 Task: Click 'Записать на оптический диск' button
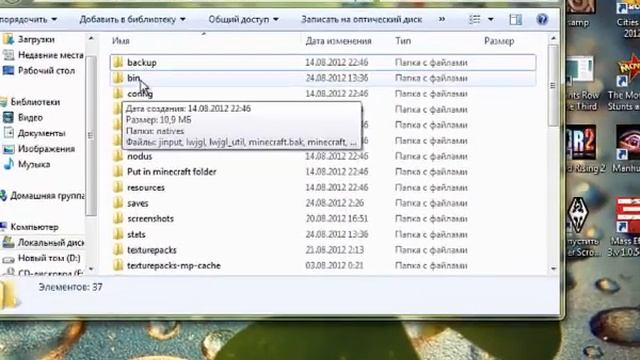pyautogui.click(x=361, y=19)
